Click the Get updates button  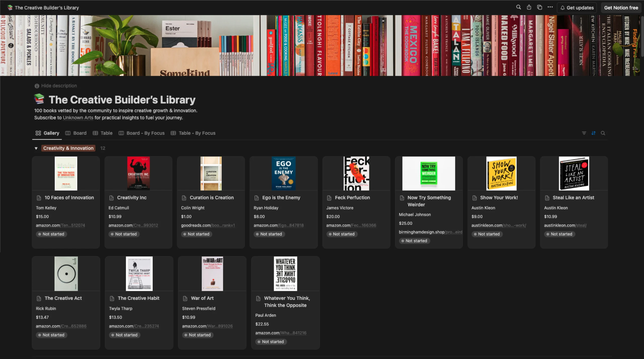click(x=577, y=8)
